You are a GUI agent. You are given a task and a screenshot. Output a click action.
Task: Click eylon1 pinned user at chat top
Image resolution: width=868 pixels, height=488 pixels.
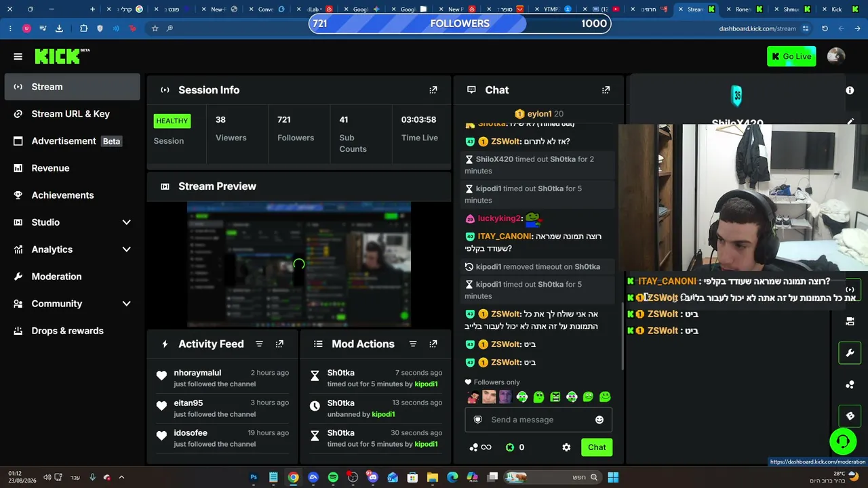[539, 114]
